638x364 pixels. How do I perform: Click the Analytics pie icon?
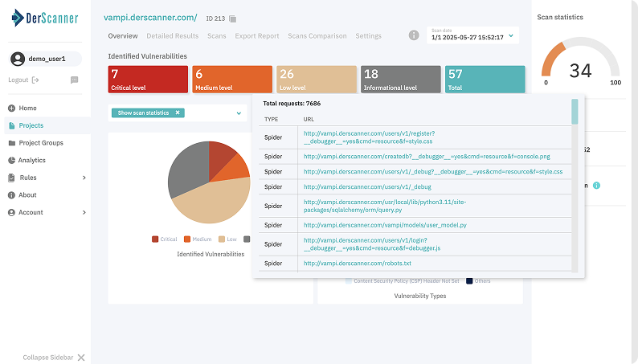pyautogui.click(x=11, y=160)
